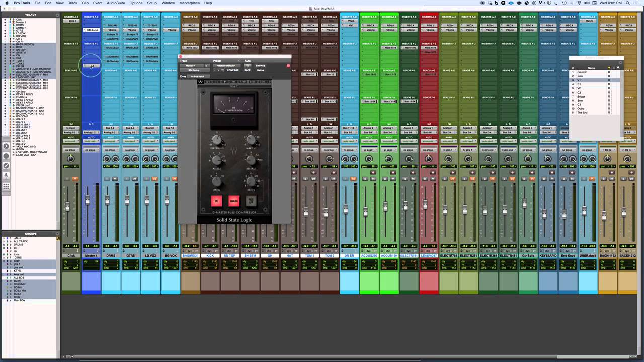Viewport: 644px width, 362px height.
Task: Record-enable the TOM 1 track
Action: (313, 172)
